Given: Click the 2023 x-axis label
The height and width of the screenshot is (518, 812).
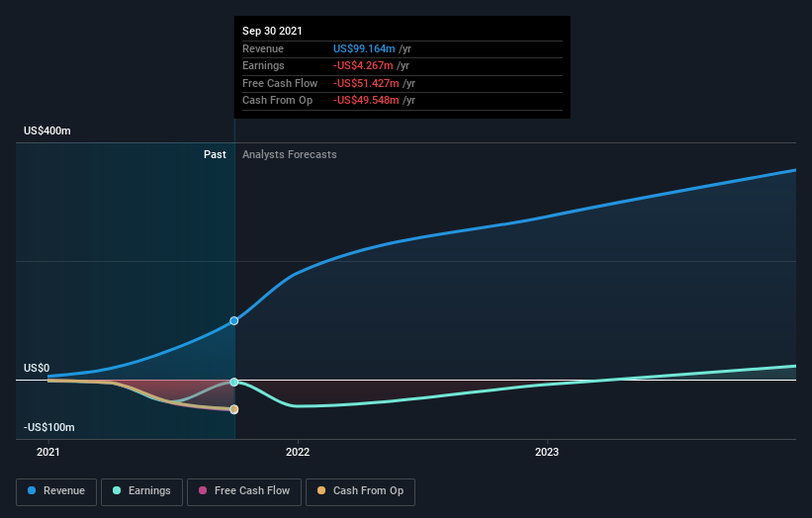Looking at the screenshot, I should [x=547, y=453].
